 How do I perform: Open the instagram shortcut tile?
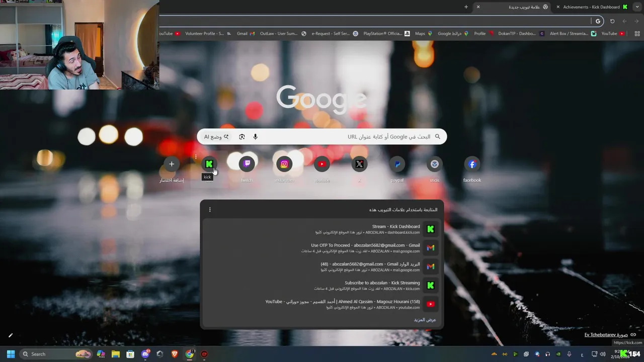(284, 164)
